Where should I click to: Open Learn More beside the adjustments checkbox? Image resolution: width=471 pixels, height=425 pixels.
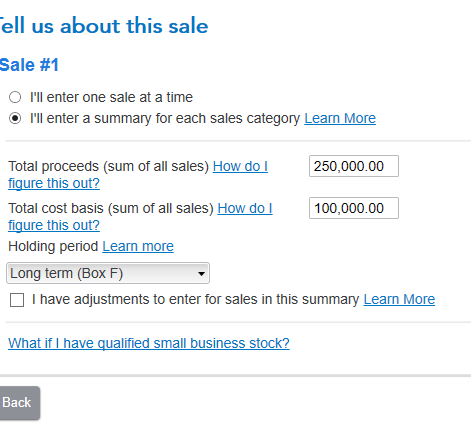coord(399,299)
